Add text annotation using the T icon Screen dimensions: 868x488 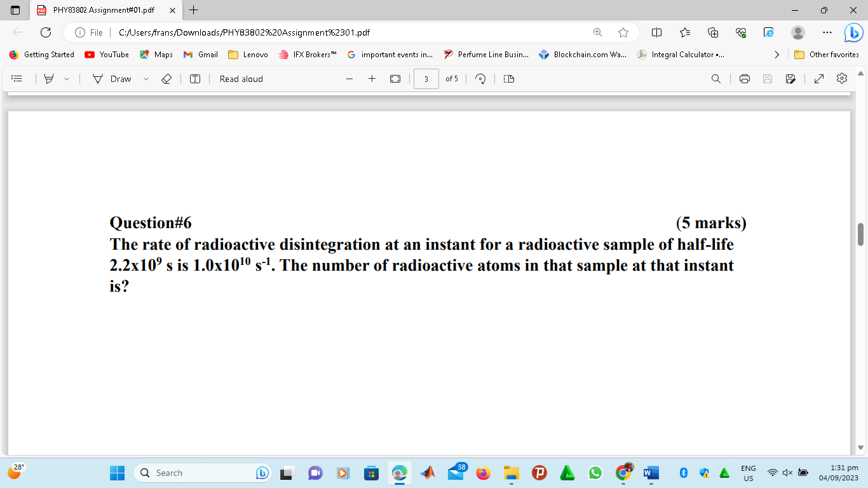point(194,78)
